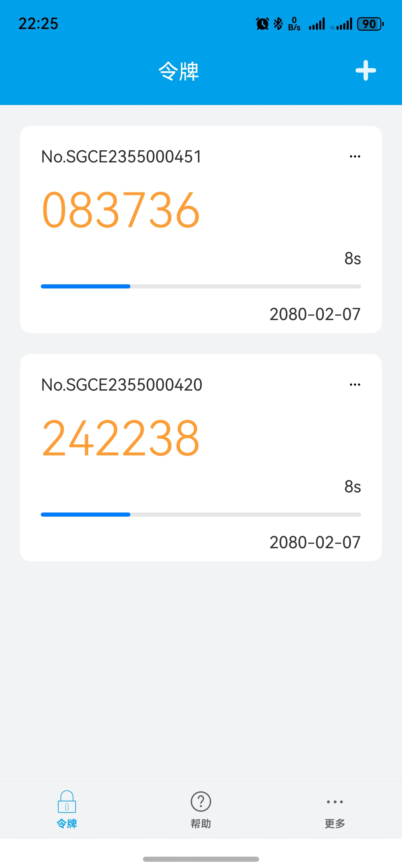Click the second token's countdown progress bar
402x868 pixels.
(x=201, y=514)
